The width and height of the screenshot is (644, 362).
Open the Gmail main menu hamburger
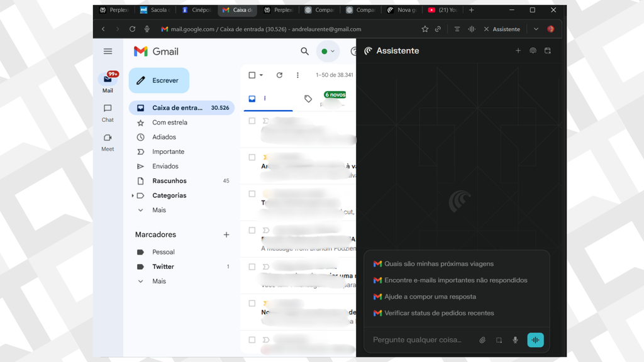[108, 52]
